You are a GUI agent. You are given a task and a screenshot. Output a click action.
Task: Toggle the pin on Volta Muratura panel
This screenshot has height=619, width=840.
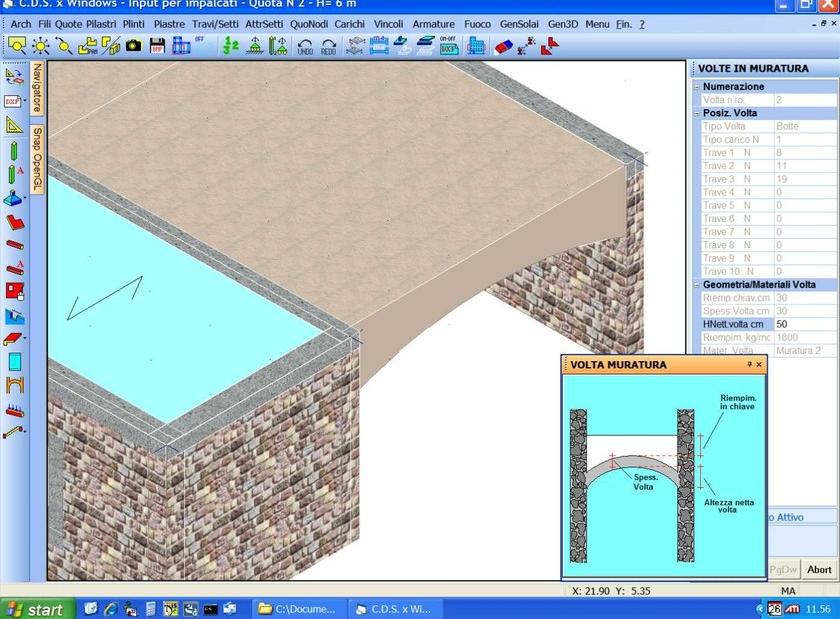749,365
